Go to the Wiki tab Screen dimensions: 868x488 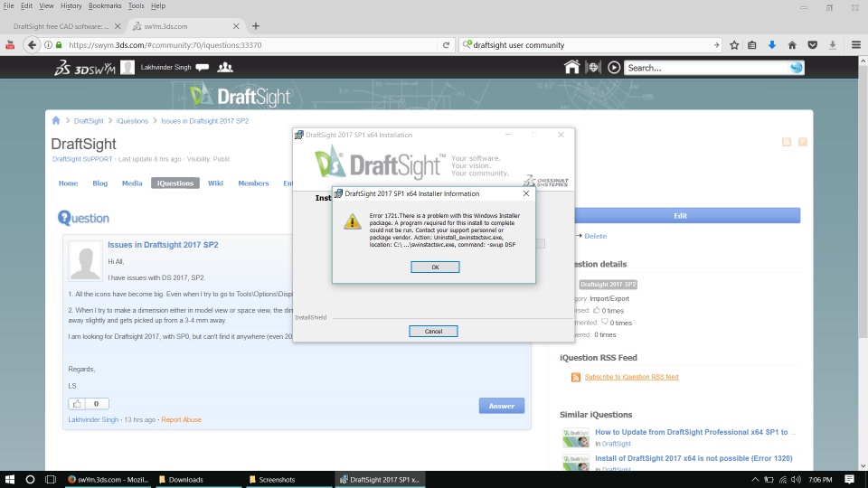pos(215,183)
